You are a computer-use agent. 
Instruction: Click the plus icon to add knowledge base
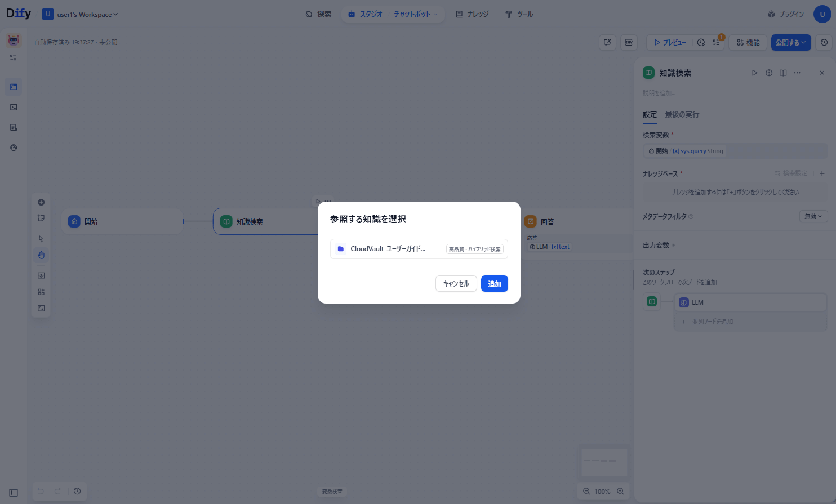(x=822, y=173)
